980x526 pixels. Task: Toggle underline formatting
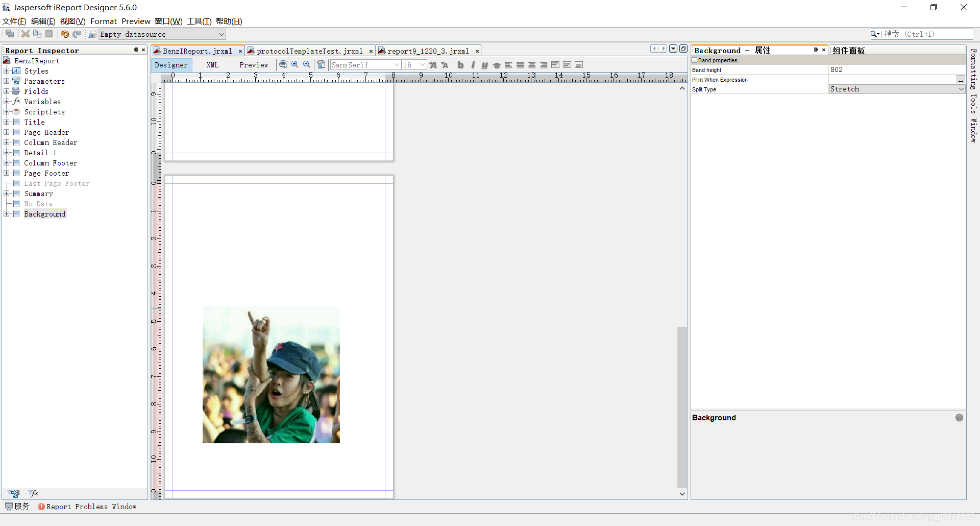point(484,65)
